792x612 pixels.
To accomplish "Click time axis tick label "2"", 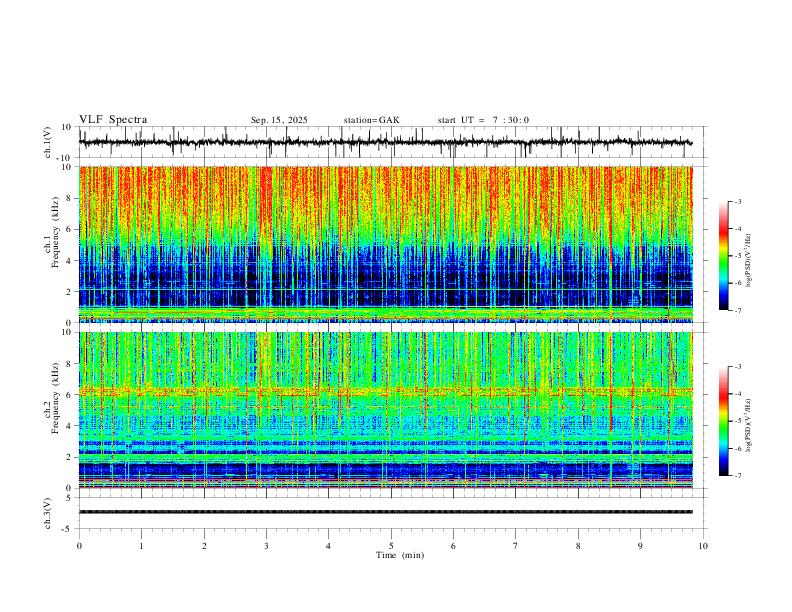I will (x=204, y=546).
